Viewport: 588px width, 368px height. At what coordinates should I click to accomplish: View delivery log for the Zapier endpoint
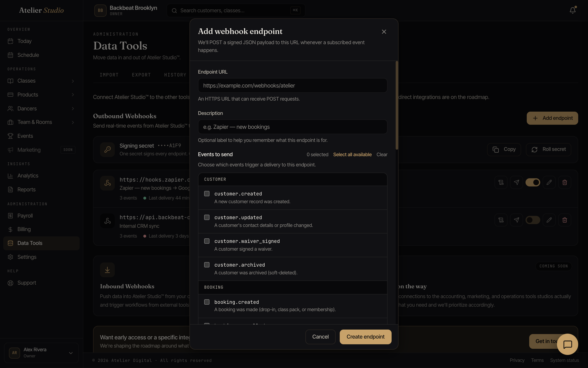coord(501,182)
